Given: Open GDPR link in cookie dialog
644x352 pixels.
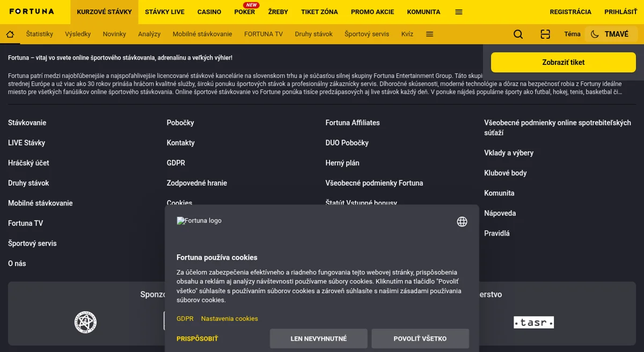Looking at the screenshot, I should (x=185, y=319).
